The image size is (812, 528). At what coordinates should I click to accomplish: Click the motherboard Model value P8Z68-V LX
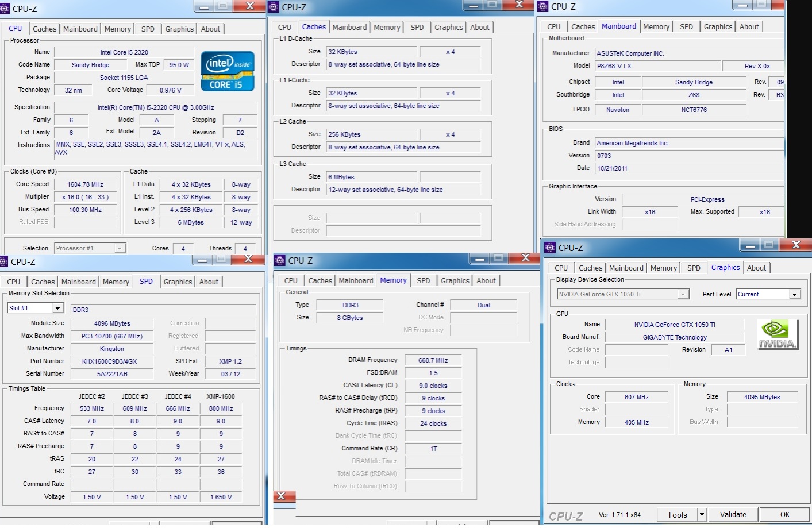[x=657, y=66]
